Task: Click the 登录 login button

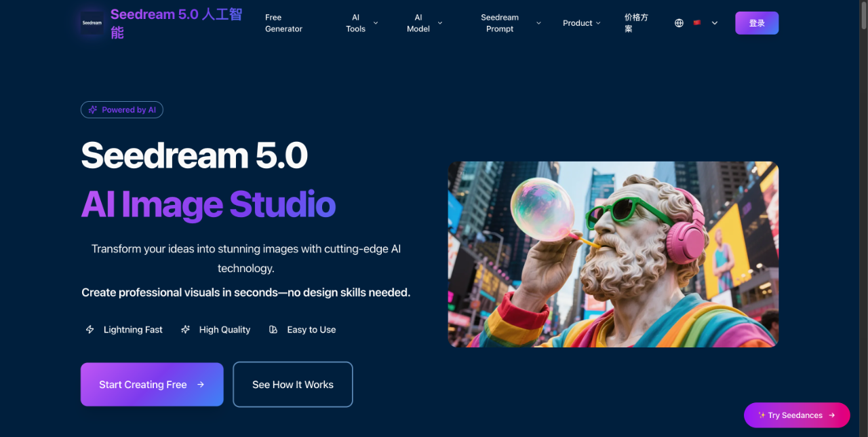Action: 756,22
